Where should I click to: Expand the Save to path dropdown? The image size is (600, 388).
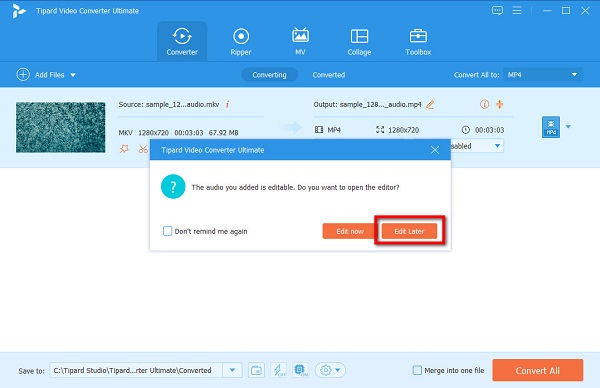tap(232, 370)
